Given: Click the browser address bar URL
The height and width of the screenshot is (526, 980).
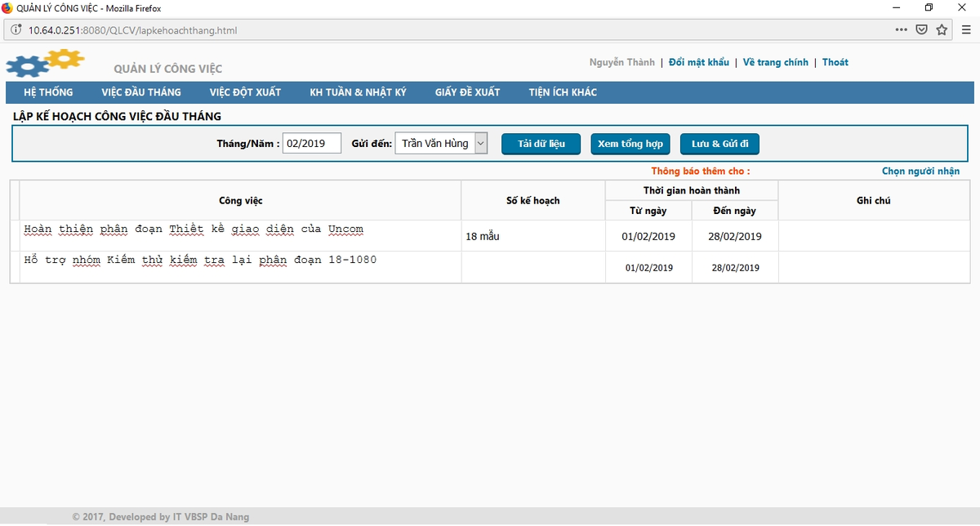Looking at the screenshot, I should [133, 30].
